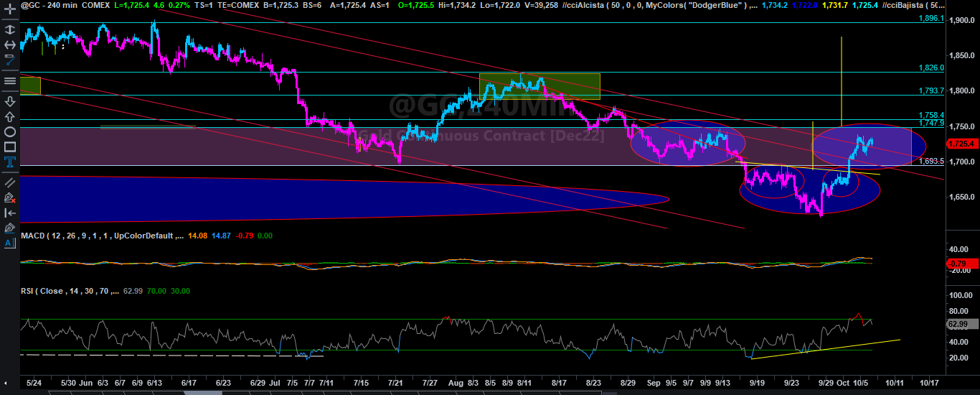This screenshot has height=395, width=980.
Task: Click the delete drawings pen icon
Action: pyautogui.click(x=9, y=197)
